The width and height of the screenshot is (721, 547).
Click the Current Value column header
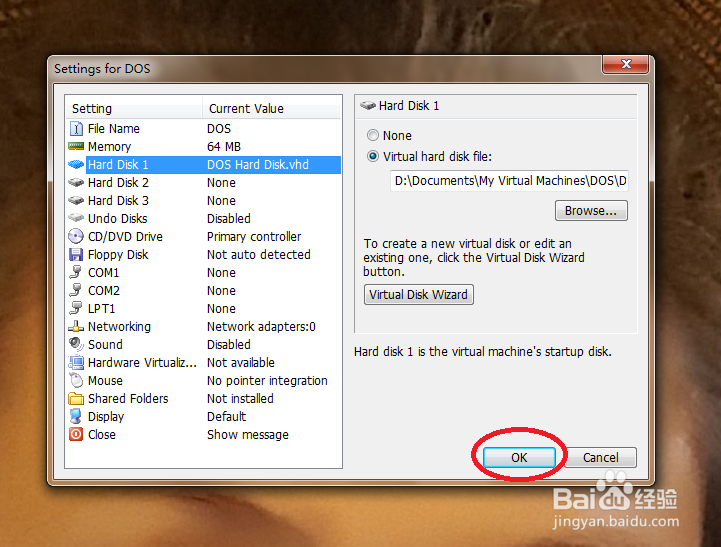point(272,108)
